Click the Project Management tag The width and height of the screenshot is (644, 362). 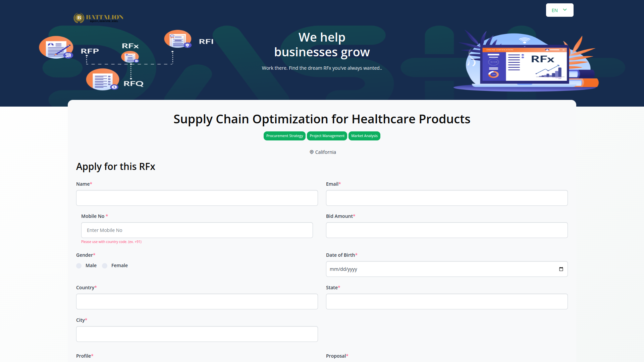tap(327, 136)
